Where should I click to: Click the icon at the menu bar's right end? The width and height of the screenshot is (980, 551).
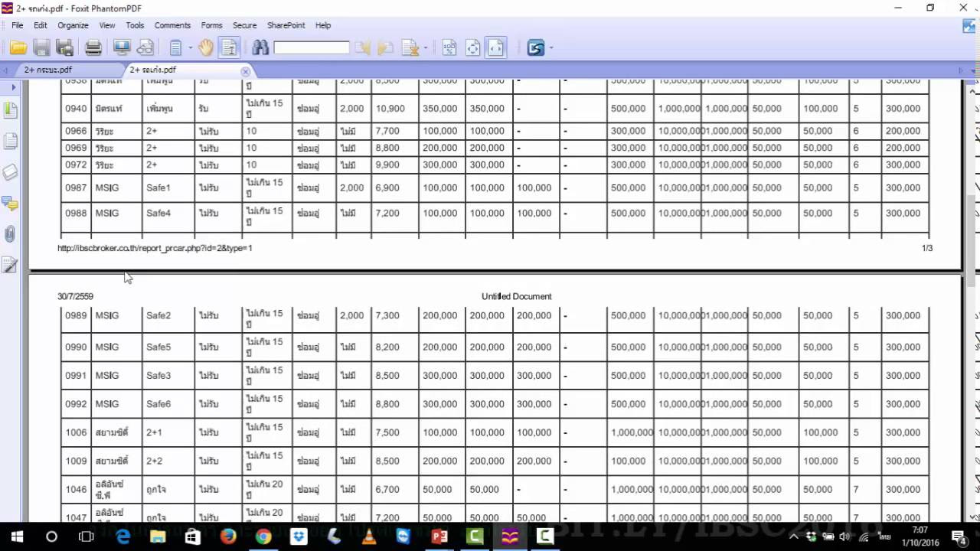pyautogui.click(x=969, y=25)
